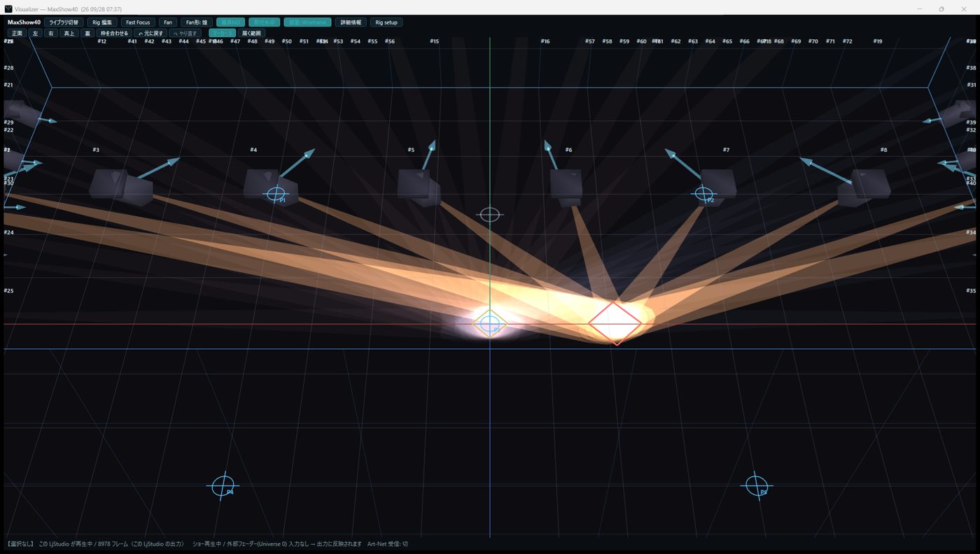Click the gray crosshair at stage center
The image size is (980, 554).
490,214
